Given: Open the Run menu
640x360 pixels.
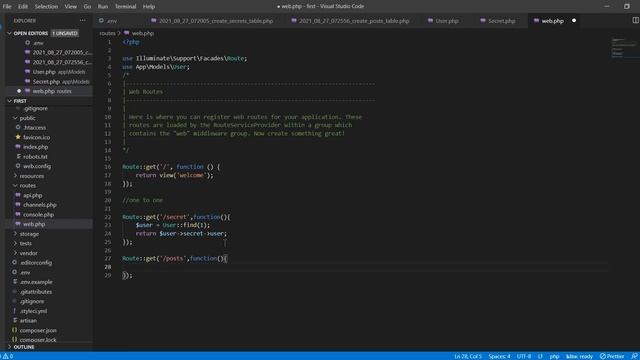Looking at the screenshot, I should click(x=103, y=7).
